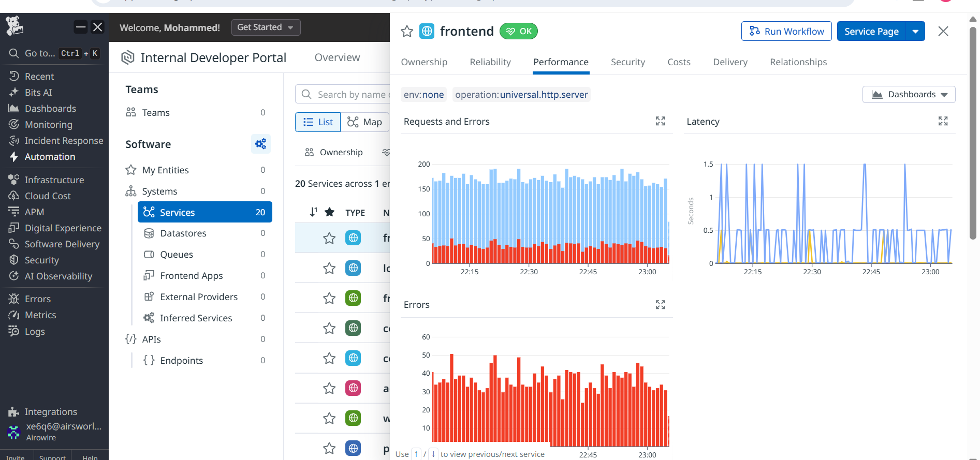
Task: Expand the Errors graph to fullscreen
Action: click(x=660, y=305)
